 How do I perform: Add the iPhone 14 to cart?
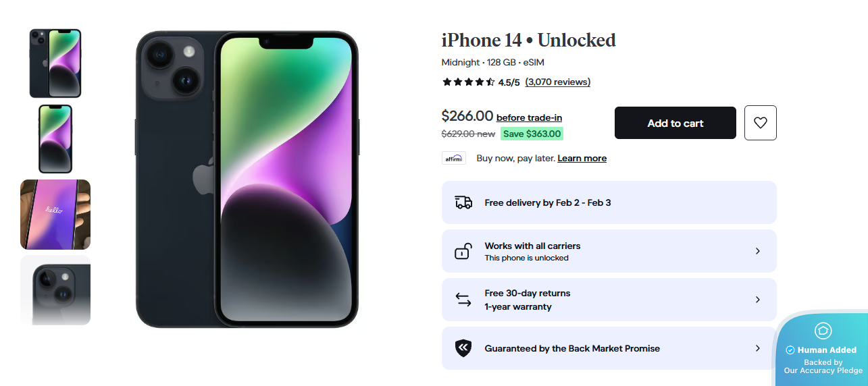675,123
